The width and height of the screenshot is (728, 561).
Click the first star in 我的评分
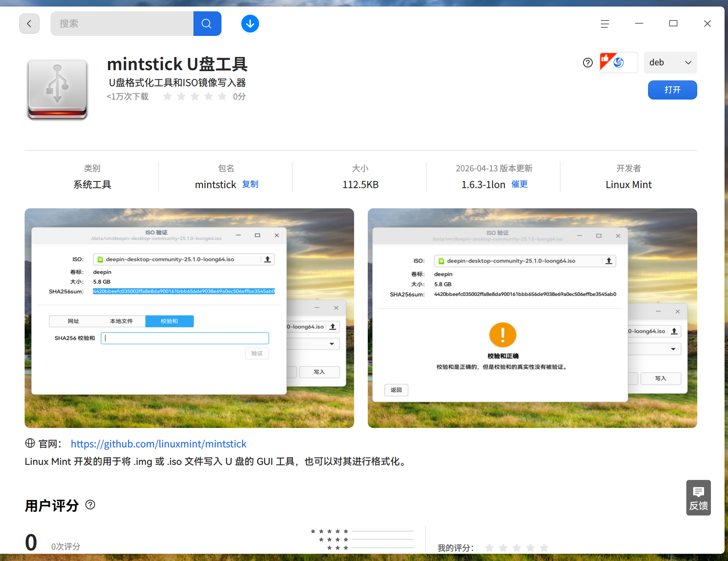coord(489,547)
